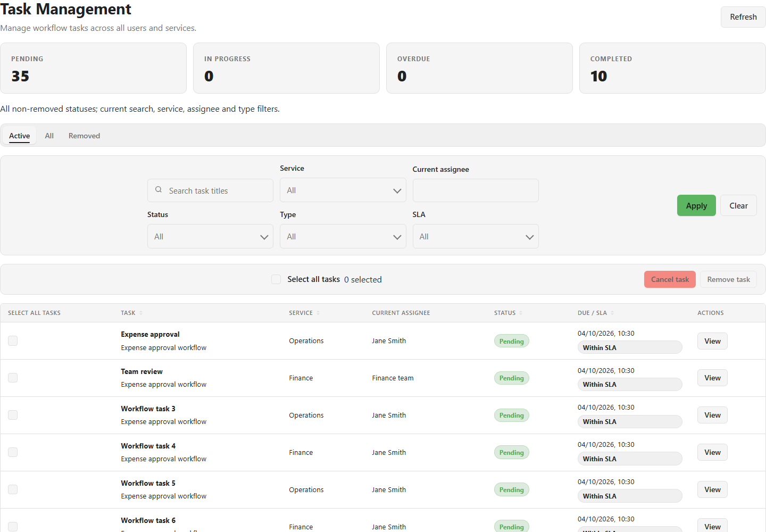Sort by Due / SLA column icon
This screenshot has width=766, height=532.
[612, 313]
